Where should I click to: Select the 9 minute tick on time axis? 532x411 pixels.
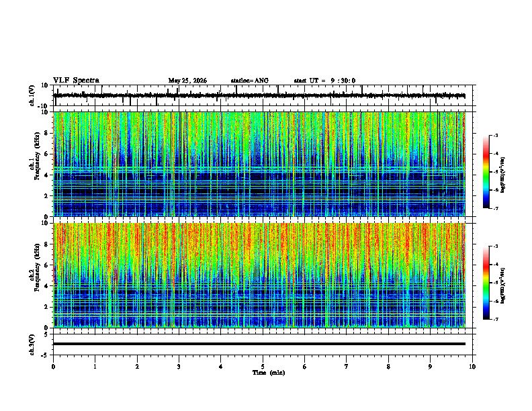tap(430, 367)
